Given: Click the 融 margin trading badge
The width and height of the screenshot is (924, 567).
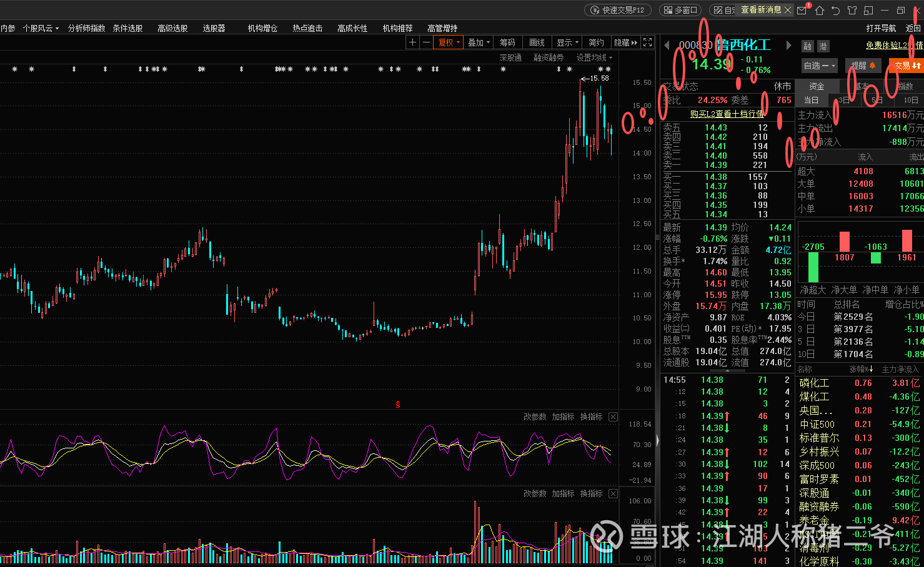Looking at the screenshot, I should [x=808, y=46].
